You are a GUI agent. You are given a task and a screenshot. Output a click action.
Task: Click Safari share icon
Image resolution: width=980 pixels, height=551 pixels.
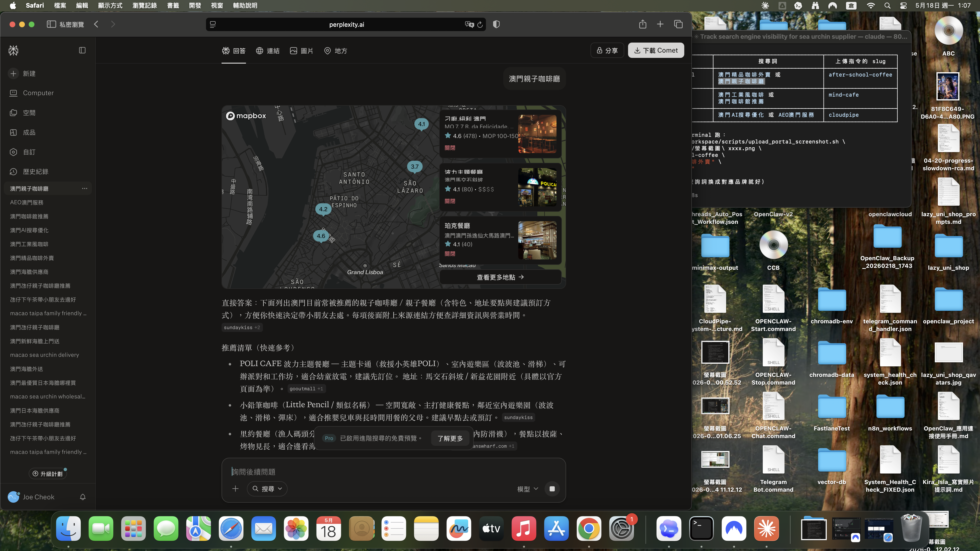[x=643, y=24]
